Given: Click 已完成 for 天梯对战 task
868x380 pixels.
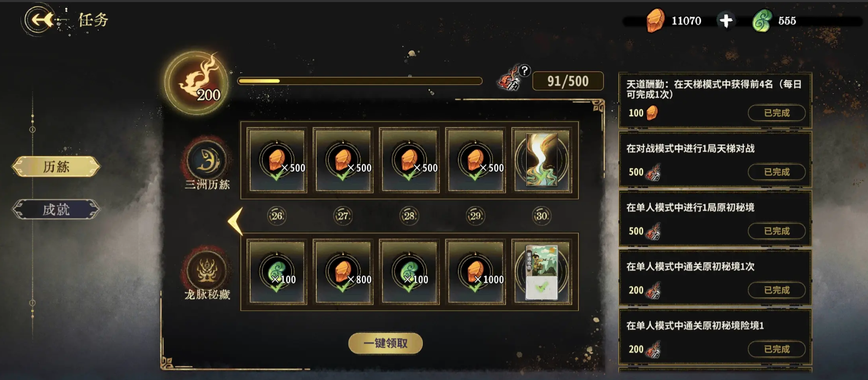Looking at the screenshot, I should pos(776,172).
